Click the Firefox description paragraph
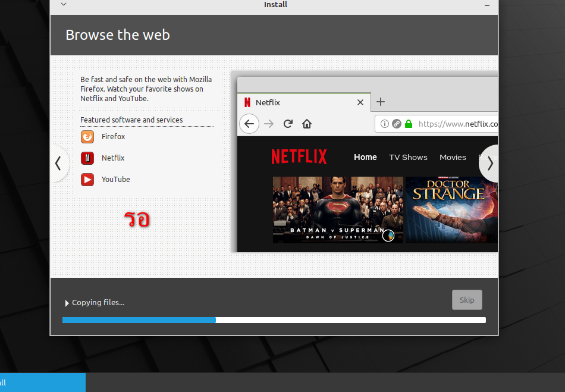The image size is (565, 392). [146, 89]
